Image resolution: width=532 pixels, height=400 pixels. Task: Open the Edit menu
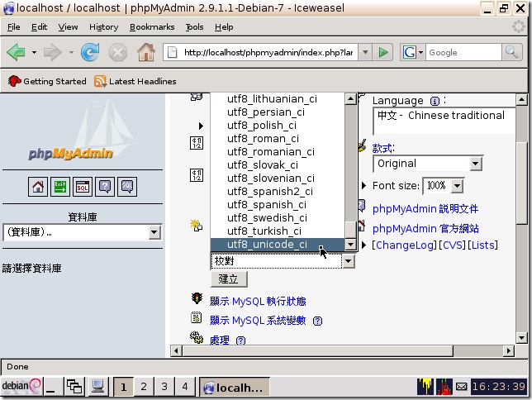pyautogui.click(x=39, y=26)
